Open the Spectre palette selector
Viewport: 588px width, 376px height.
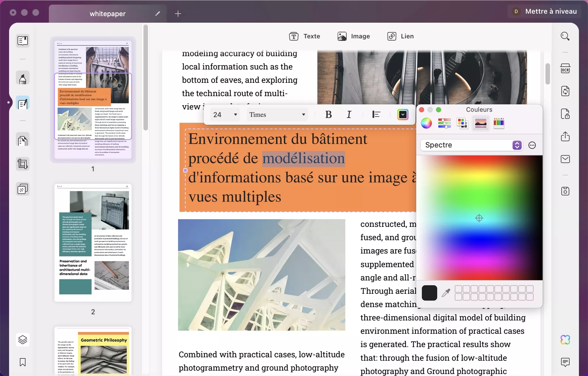coord(471,145)
